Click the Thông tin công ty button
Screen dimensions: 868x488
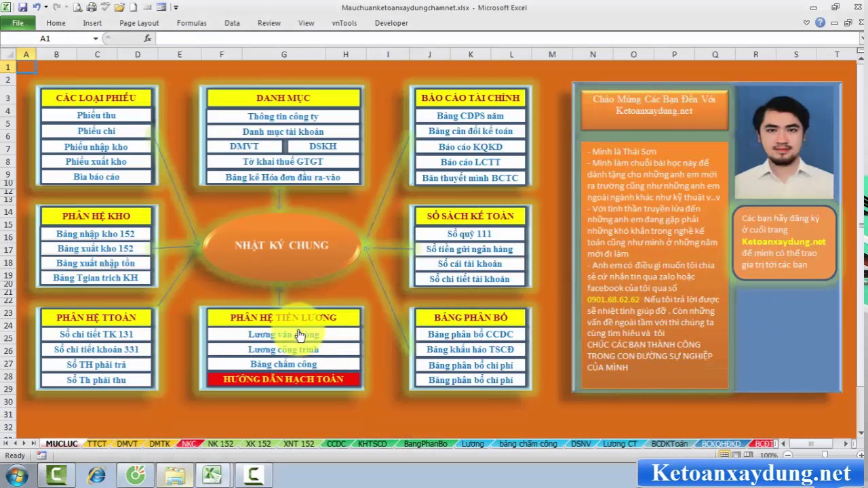click(x=283, y=117)
